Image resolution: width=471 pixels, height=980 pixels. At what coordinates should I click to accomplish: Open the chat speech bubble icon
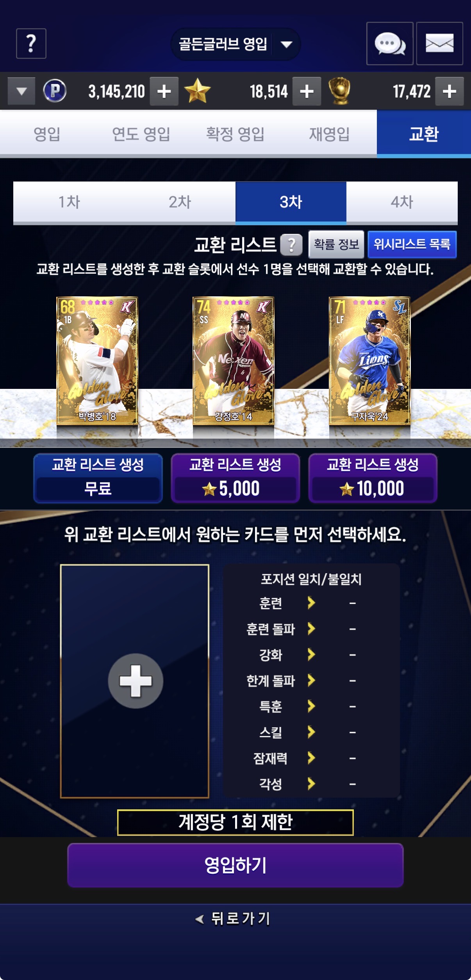click(x=390, y=43)
